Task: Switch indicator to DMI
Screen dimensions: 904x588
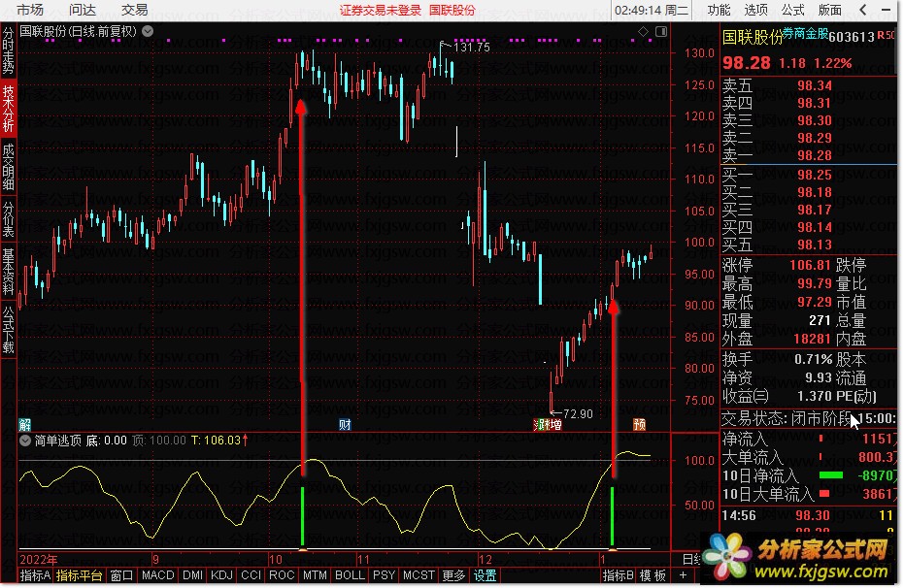Action: pos(192,575)
